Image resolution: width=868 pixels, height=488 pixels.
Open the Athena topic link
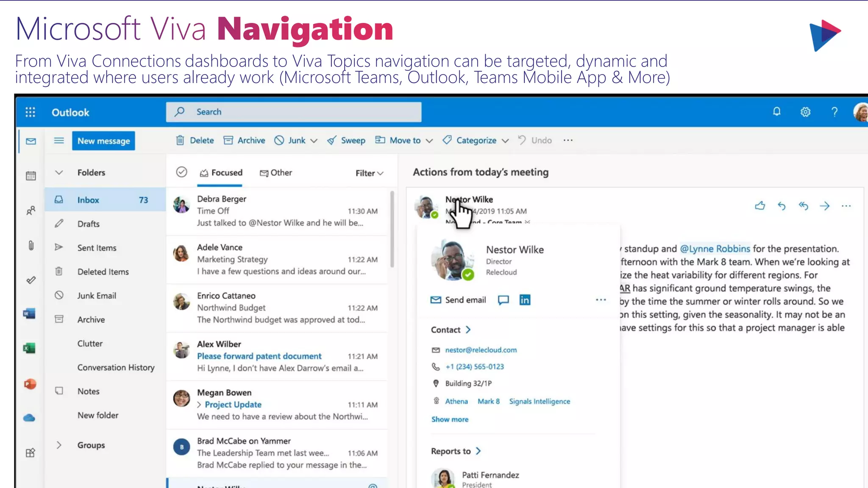tap(456, 401)
